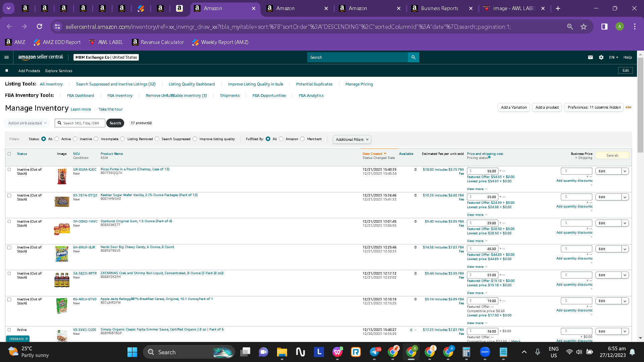
Task: Open Seller Central hamburger menu
Action: [x=6, y=57]
